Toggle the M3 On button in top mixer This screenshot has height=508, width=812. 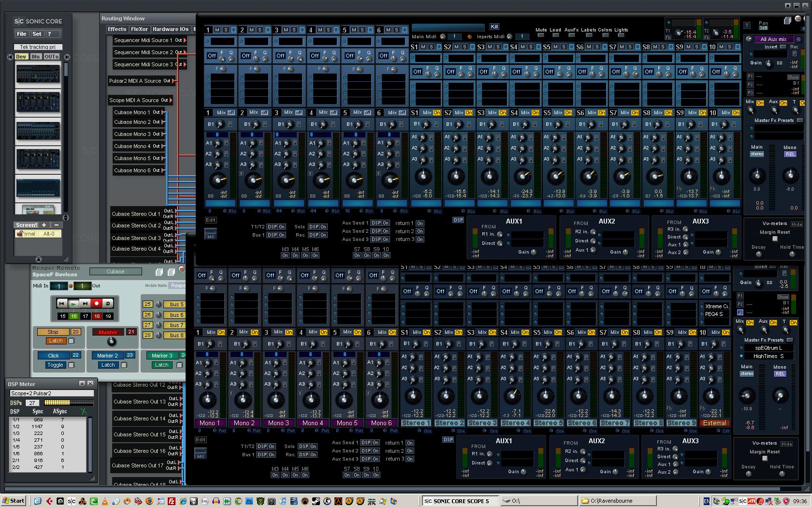click(x=285, y=255)
